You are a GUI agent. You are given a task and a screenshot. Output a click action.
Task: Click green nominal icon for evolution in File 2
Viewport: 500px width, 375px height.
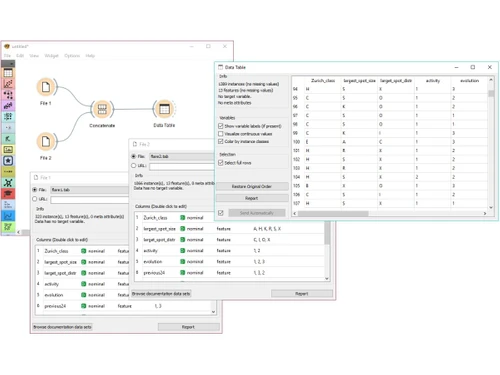pyautogui.click(x=183, y=262)
